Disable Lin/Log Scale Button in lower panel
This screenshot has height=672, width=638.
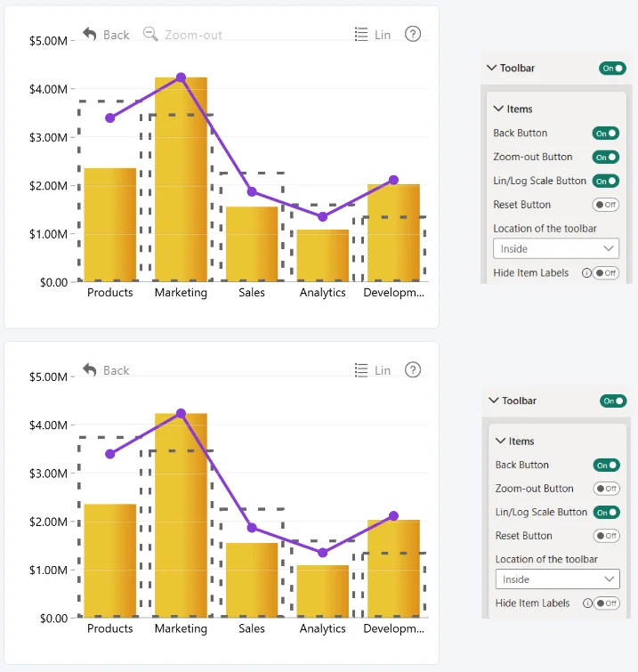tap(607, 513)
